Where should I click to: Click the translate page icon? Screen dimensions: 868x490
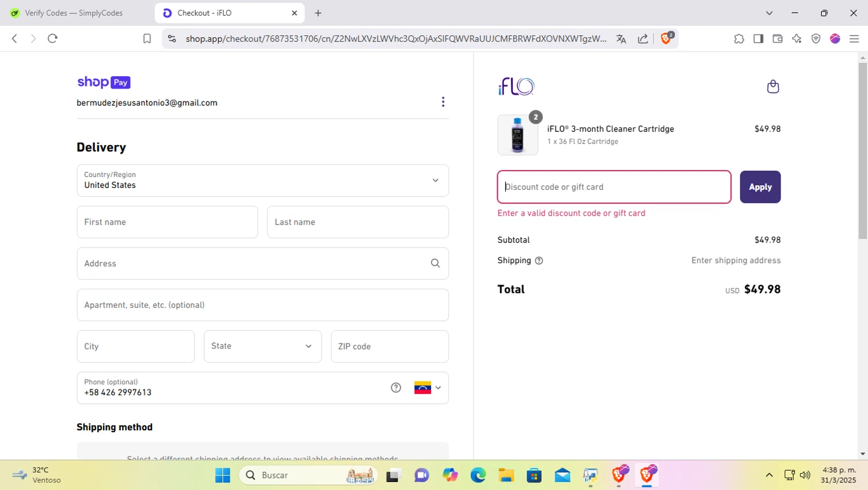[x=621, y=39]
